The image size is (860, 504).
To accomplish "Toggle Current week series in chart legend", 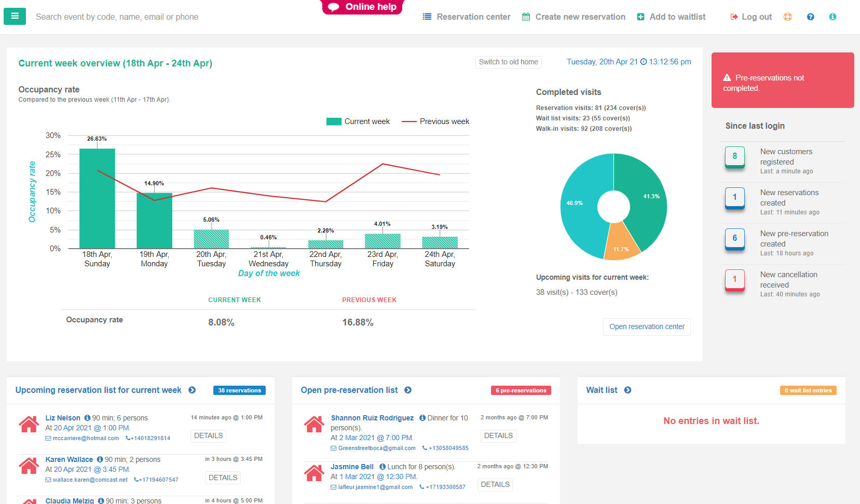I will pyautogui.click(x=358, y=121).
